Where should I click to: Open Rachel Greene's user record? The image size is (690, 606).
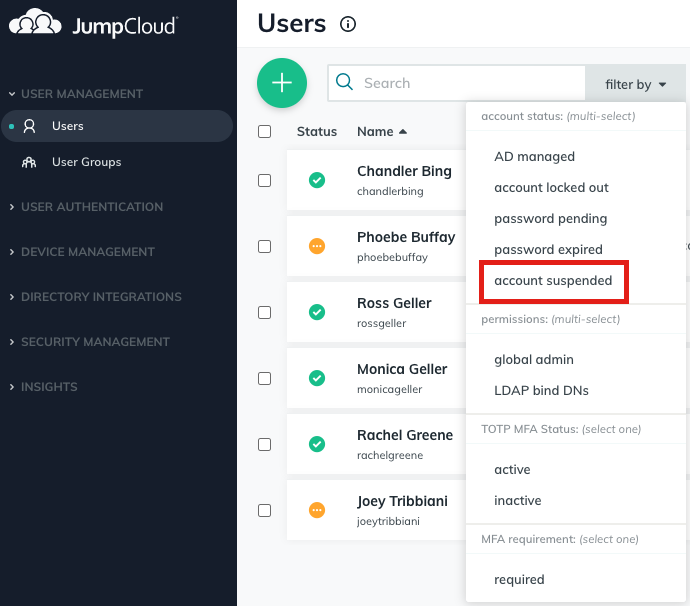click(x=405, y=436)
